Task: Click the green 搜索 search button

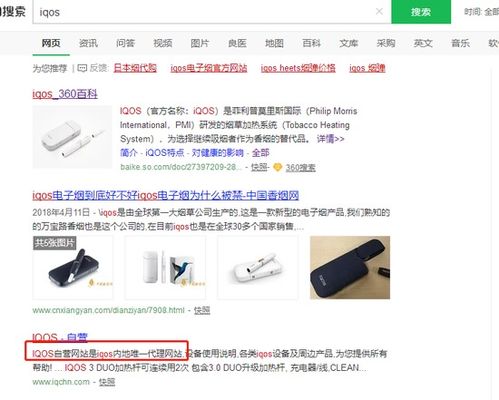Action: (421, 12)
